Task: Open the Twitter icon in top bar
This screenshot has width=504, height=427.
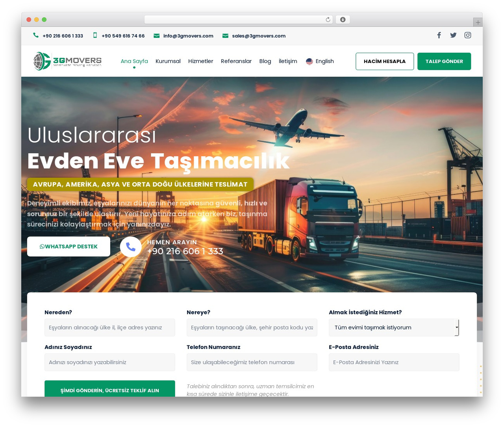Action: pos(453,35)
